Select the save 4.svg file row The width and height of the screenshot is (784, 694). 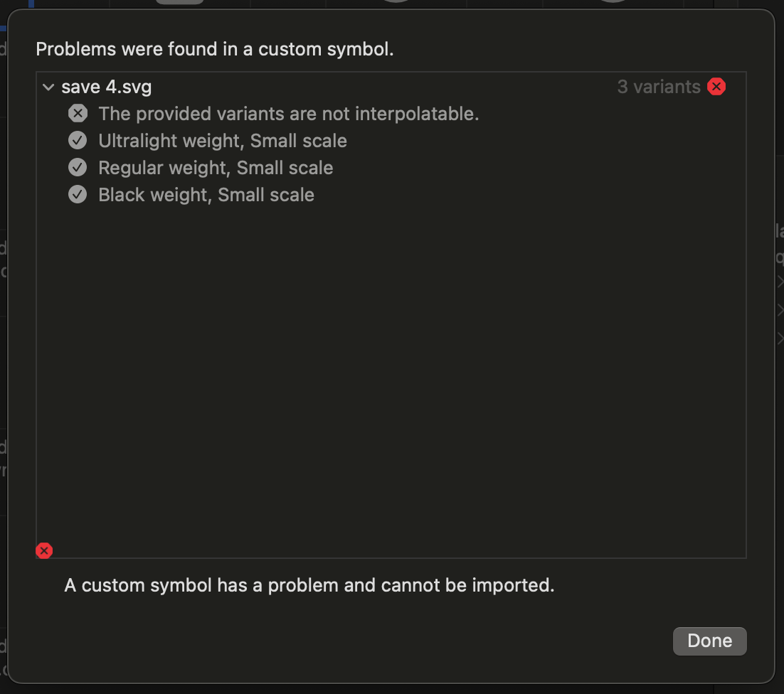pos(391,87)
